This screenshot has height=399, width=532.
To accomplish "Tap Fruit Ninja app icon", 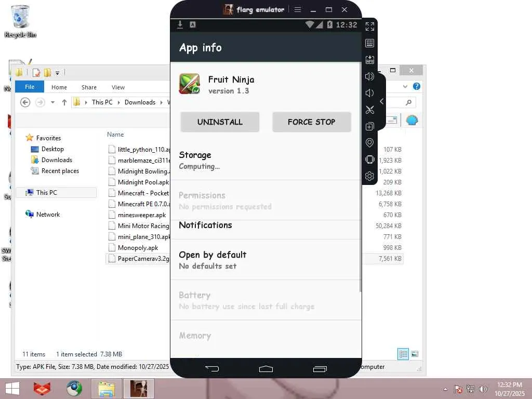I will (189, 84).
